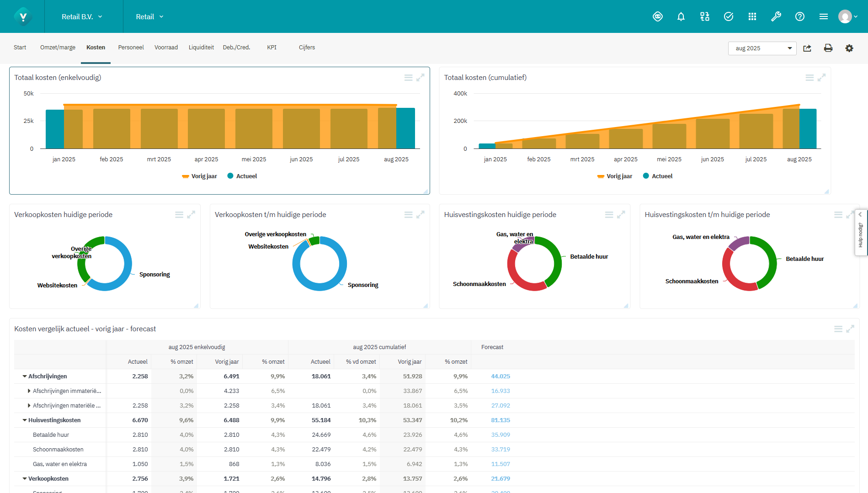Open dashboard settings gear icon
This screenshot has height=493, width=868.
pyautogui.click(x=849, y=48)
